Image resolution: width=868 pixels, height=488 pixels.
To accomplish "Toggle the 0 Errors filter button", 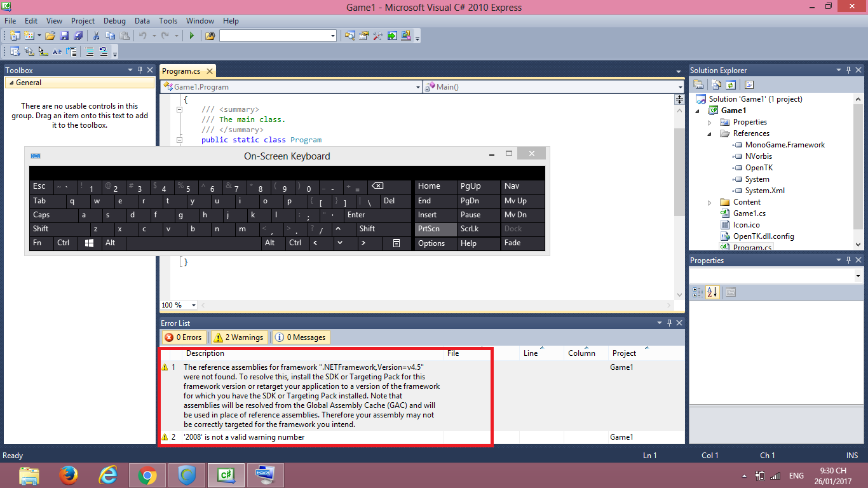I will click(183, 337).
